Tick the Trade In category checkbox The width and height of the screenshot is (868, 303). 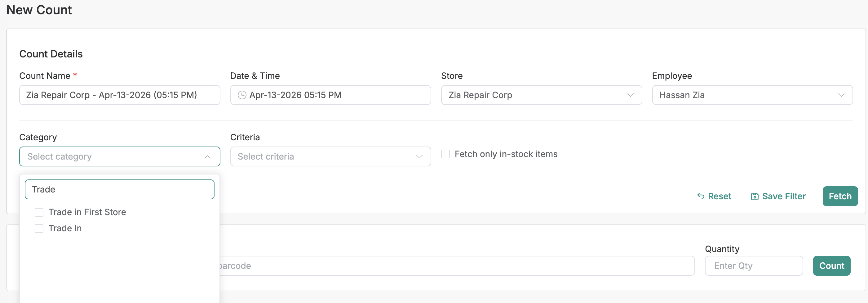[39, 228]
